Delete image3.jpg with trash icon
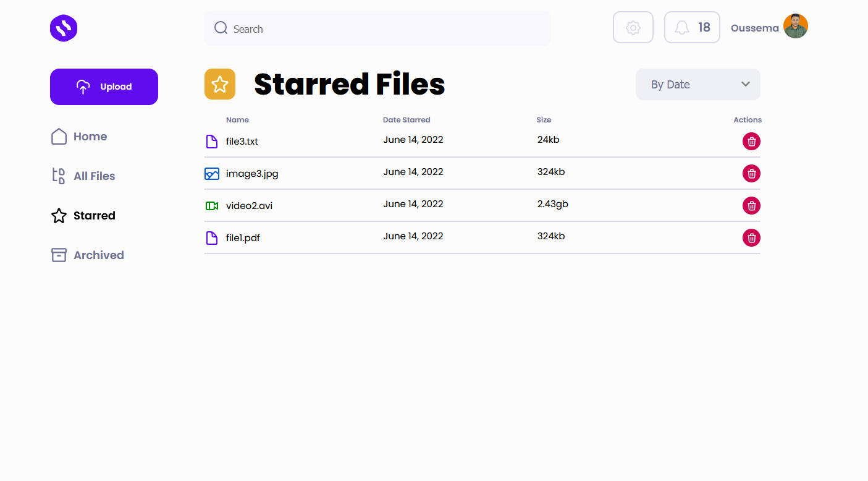This screenshot has height=481, width=868. 751,174
